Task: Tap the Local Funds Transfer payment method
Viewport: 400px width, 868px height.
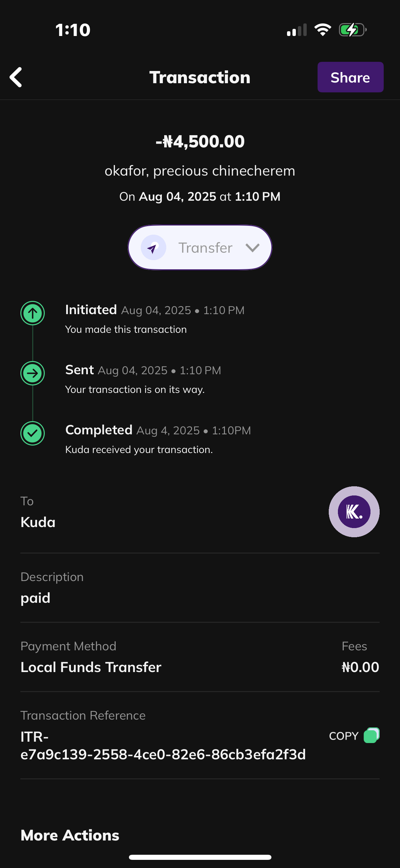Action: pos(91,667)
